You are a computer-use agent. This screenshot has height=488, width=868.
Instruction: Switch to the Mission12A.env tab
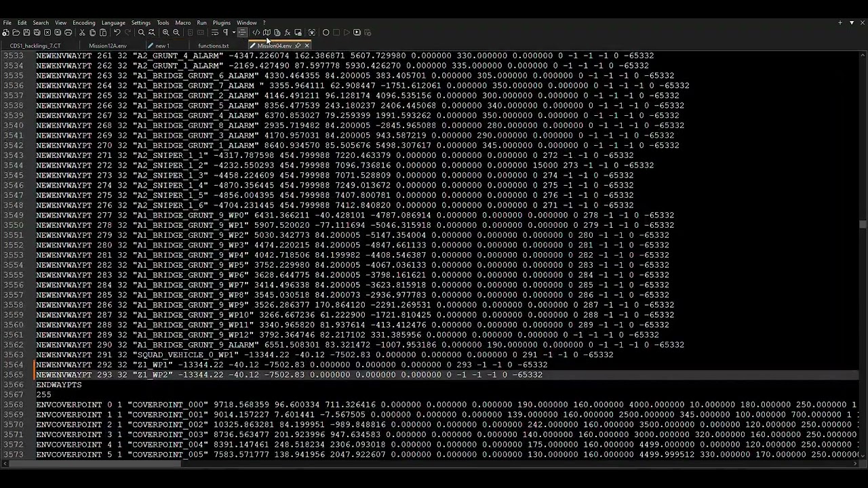click(108, 46)
